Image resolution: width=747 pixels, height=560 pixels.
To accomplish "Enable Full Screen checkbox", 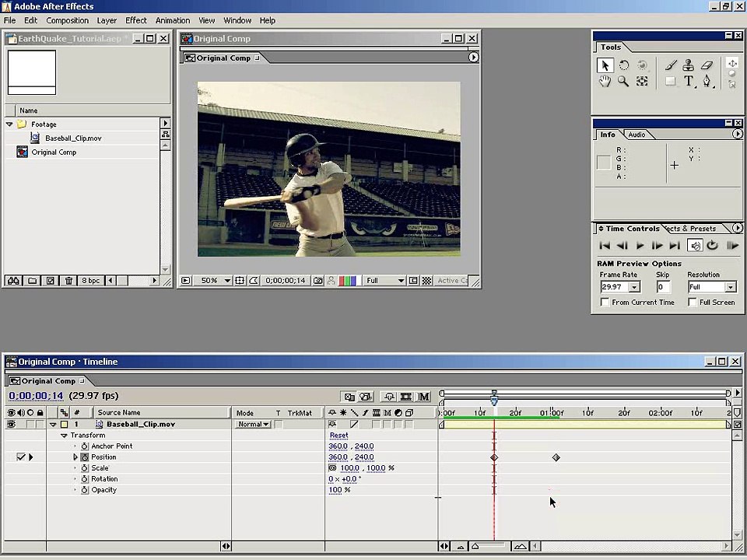I will (693, 303).
